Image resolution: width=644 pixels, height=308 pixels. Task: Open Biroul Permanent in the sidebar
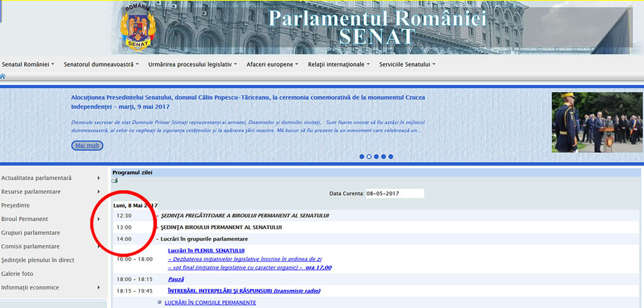(25, 219)
